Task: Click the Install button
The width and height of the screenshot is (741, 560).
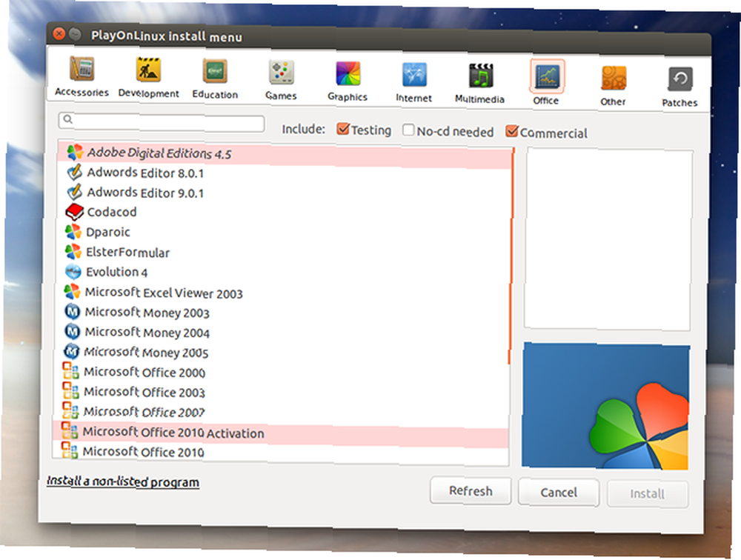Action: [648, 494]
